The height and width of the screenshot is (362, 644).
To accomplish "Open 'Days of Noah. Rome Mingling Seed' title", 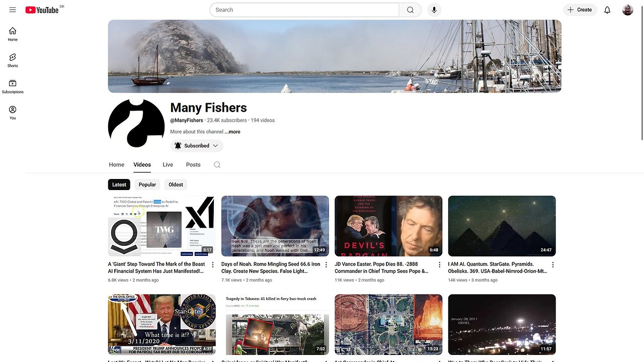I will (271, 267).
